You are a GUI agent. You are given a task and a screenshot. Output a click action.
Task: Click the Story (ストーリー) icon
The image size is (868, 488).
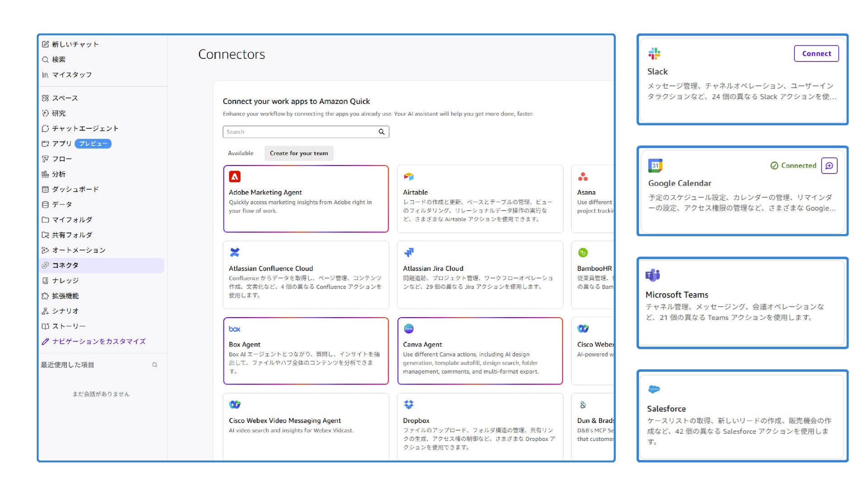(45, 326)
